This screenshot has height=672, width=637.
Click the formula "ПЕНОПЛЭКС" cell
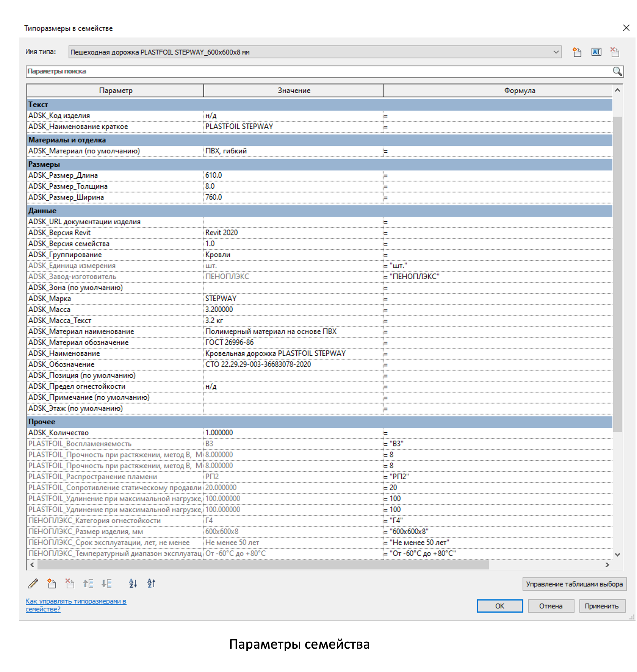pos(498,277)
